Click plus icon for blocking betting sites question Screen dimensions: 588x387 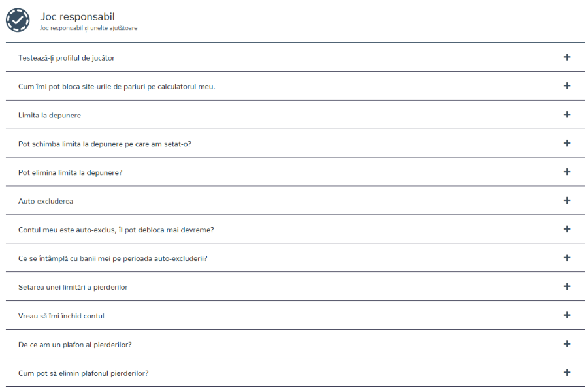567,85
